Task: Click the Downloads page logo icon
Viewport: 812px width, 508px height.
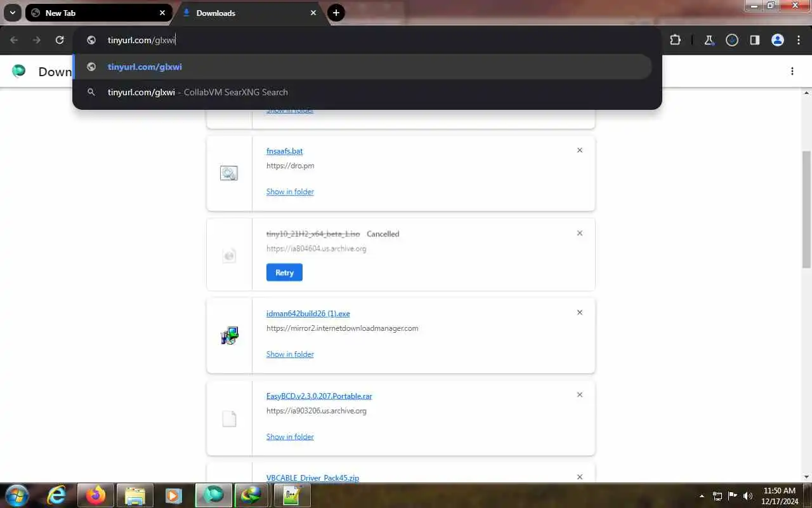Action: [19, 71]
